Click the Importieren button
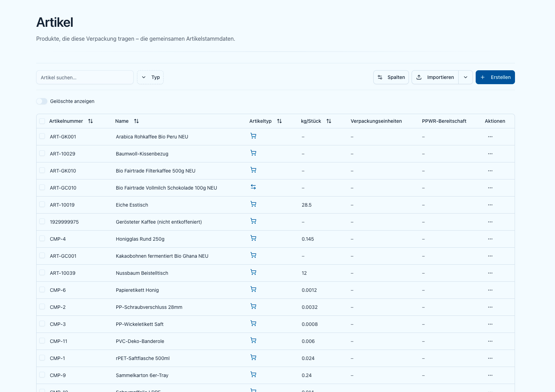 click(x=435, y=77)
